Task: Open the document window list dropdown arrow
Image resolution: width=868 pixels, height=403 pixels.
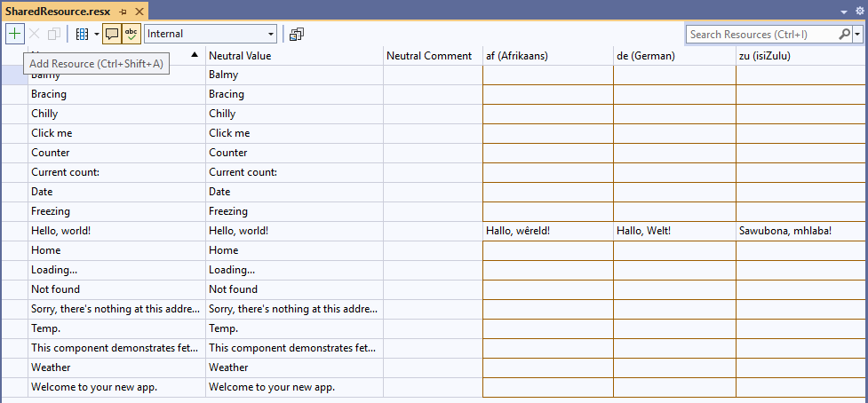Action: (x=843, y=11)
